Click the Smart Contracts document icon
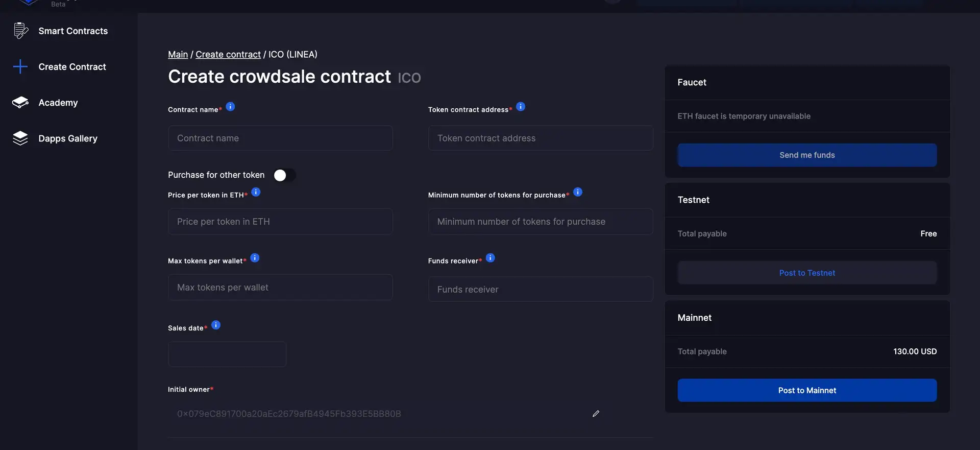Image resolution: width=980 pixels, height=450 pixels. 20,31
